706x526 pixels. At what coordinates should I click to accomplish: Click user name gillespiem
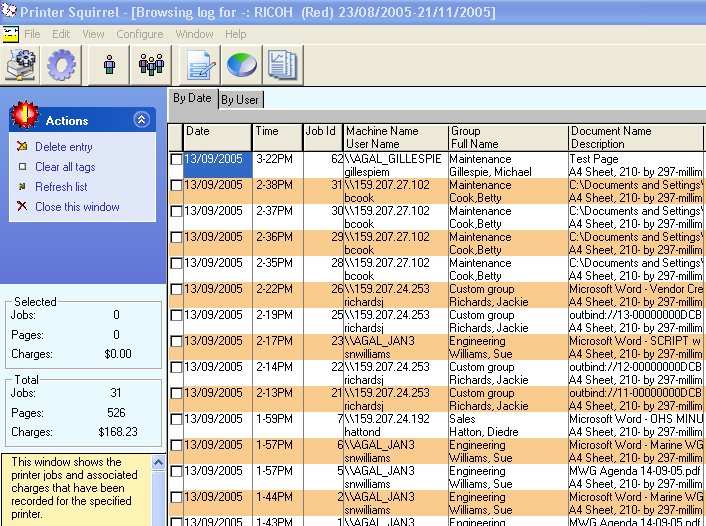[x=367, y=172]
